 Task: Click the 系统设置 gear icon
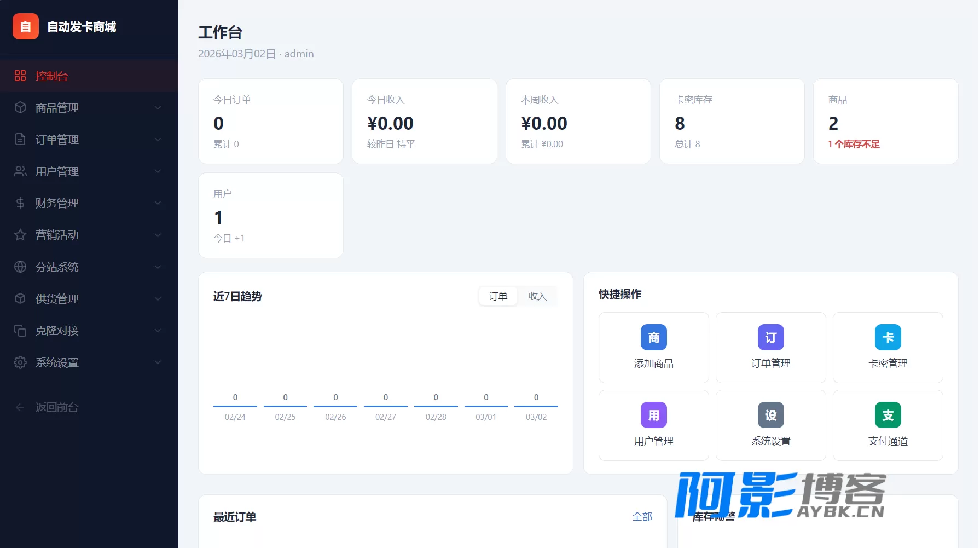tap(20, 362)
